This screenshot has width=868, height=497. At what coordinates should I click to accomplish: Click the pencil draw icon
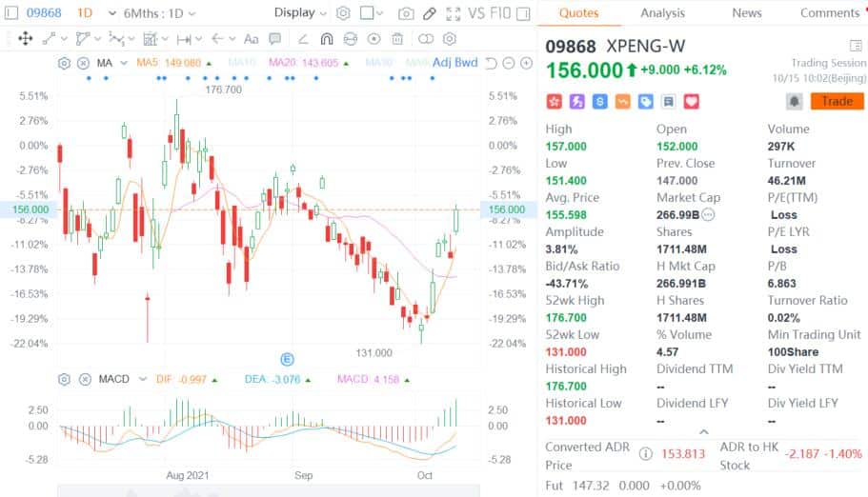tap(429, 13)
